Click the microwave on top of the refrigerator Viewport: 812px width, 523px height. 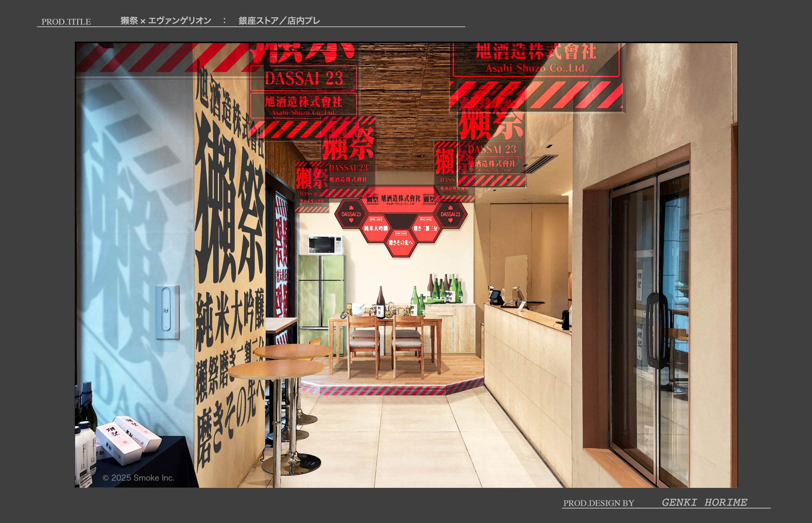(x=325, y=244)
